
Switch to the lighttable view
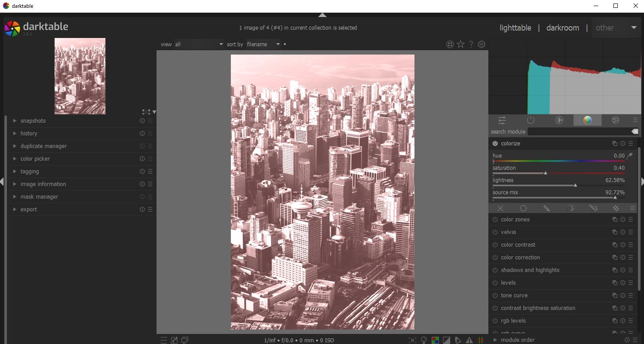516,28
